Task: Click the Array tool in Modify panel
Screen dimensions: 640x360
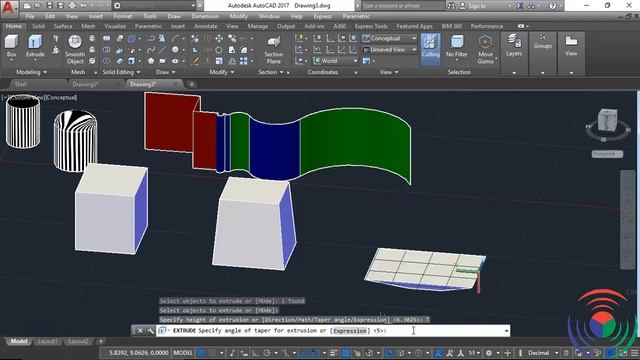Action: pyautogui.click(x=244, y=61)
